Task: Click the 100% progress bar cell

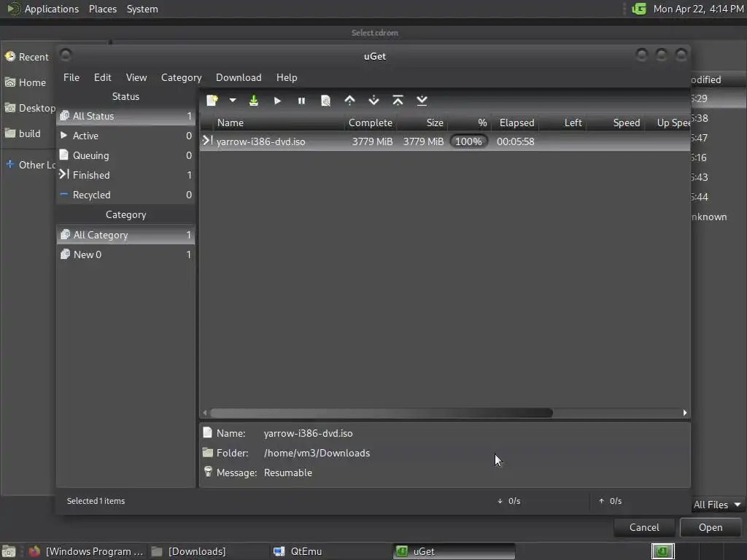Action: click(469, 141)
